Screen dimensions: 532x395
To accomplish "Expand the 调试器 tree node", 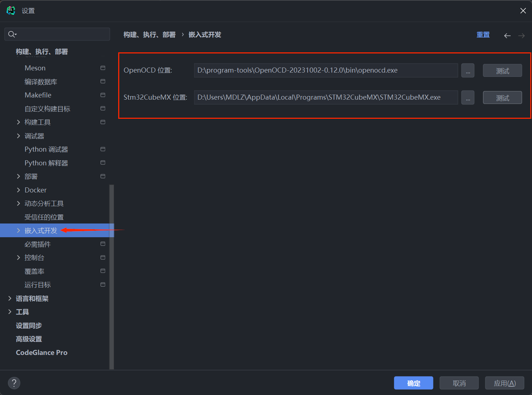I will click(18, 136).
